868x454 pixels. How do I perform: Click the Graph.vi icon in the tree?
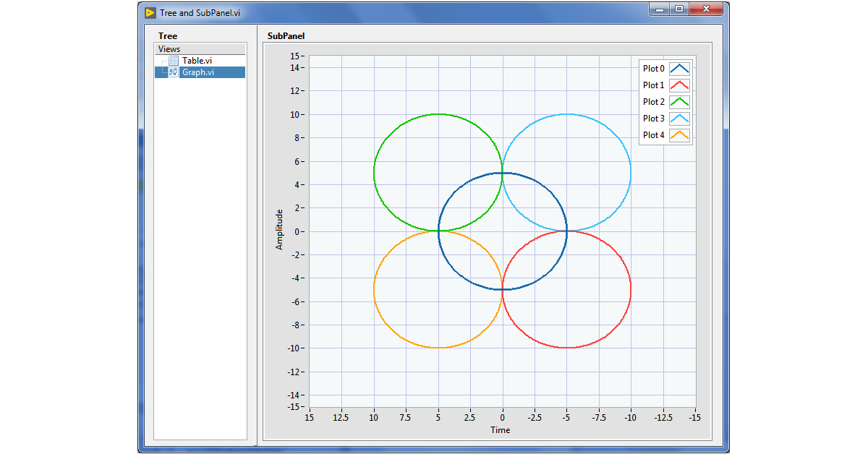click(x=173, y=72)
